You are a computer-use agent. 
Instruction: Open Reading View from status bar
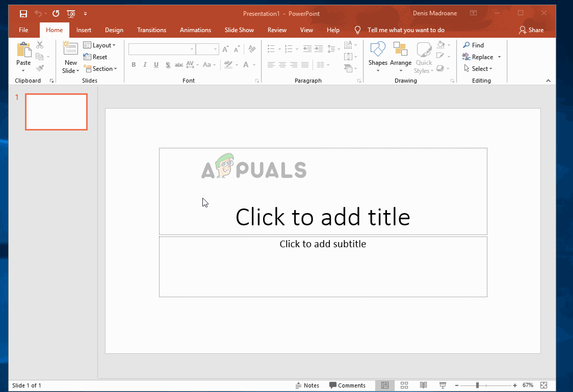pos(423,385)
